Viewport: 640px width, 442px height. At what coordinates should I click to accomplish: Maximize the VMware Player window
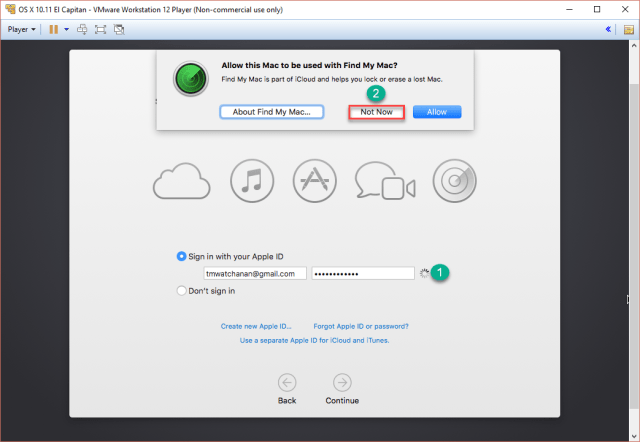[x=597, y=9]
